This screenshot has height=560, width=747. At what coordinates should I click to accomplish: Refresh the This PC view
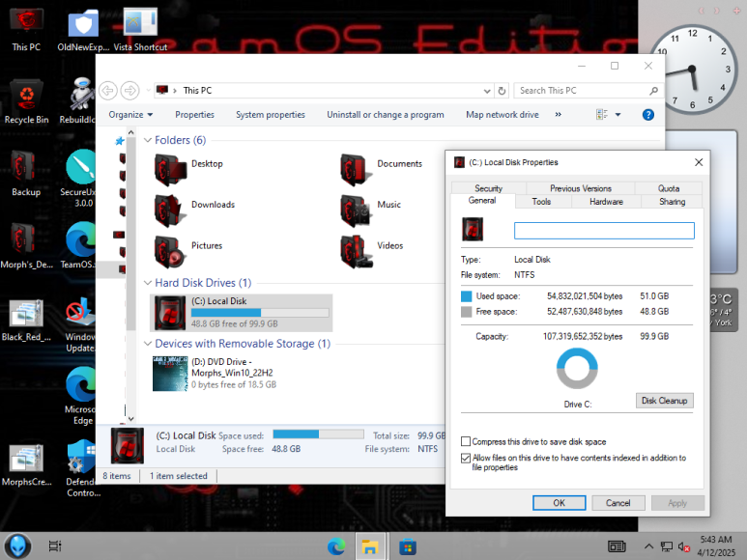(x=502, y=91)
